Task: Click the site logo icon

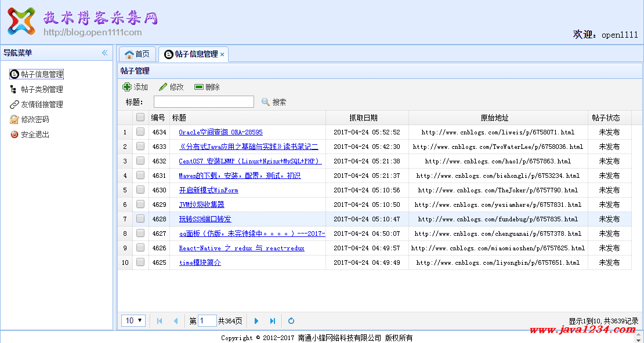Action: (21, 21)
